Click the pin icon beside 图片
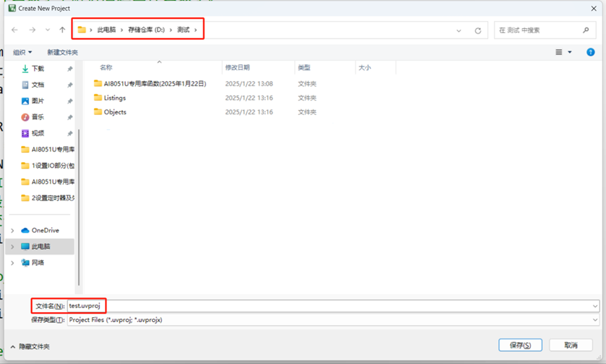The image size is (606, 364). click(70, 101)
